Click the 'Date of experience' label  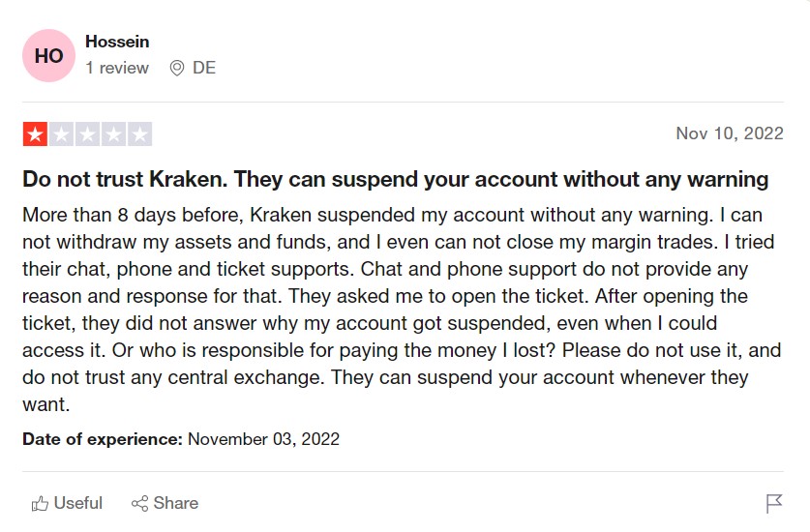[x=103, y=439]
